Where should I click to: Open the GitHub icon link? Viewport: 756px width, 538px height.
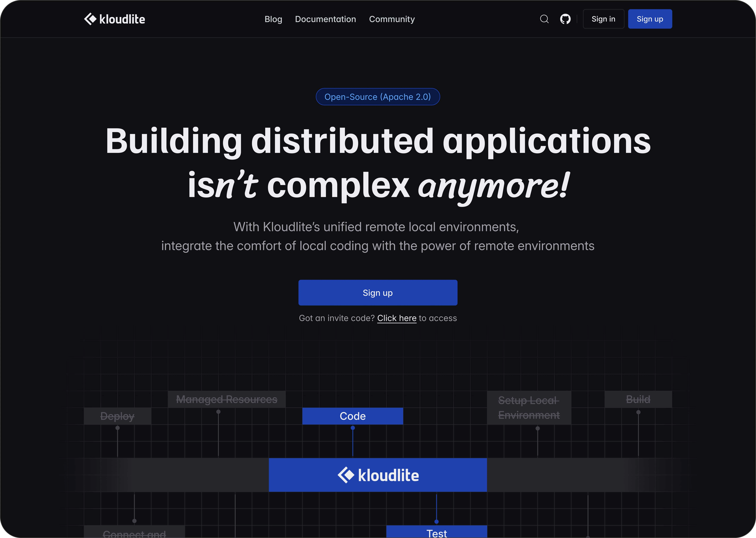pyautogui.click(x=565, y=19)
